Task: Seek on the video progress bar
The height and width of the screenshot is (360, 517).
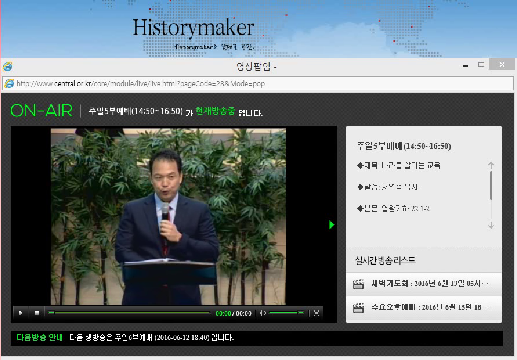Action: click(129, 313)
